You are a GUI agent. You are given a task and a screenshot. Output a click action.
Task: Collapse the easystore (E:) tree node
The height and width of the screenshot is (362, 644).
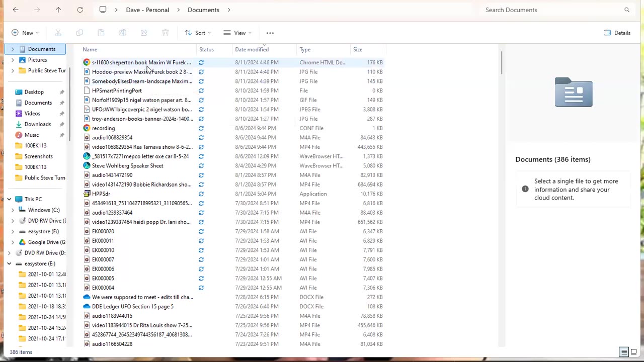tap(9, 263)
